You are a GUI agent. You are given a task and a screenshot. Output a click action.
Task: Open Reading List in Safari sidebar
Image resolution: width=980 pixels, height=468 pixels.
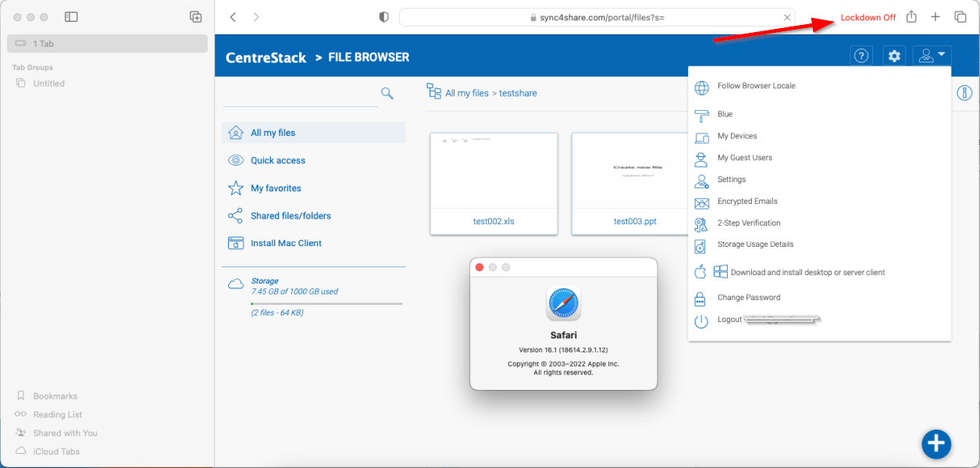click(57, 415)
